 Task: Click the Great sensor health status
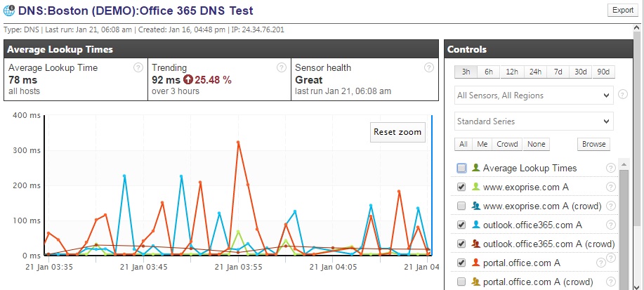point(309,79)
